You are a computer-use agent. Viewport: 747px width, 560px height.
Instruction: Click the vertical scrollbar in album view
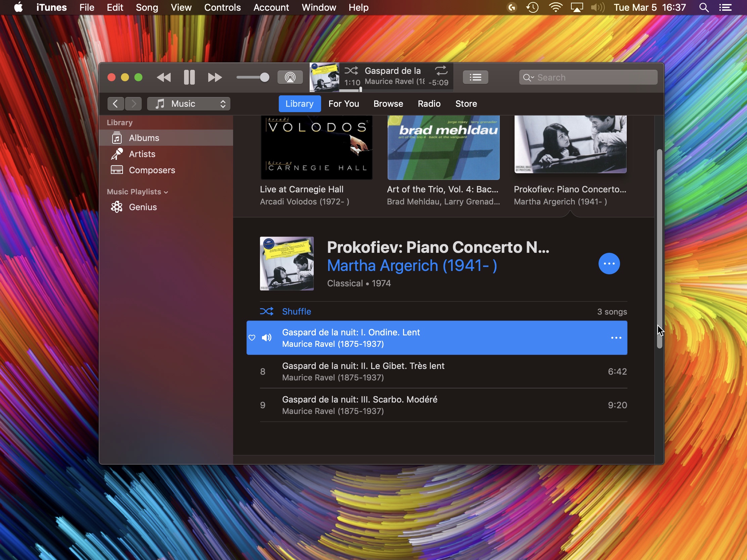pyautogui.click(x=659, y=249)
